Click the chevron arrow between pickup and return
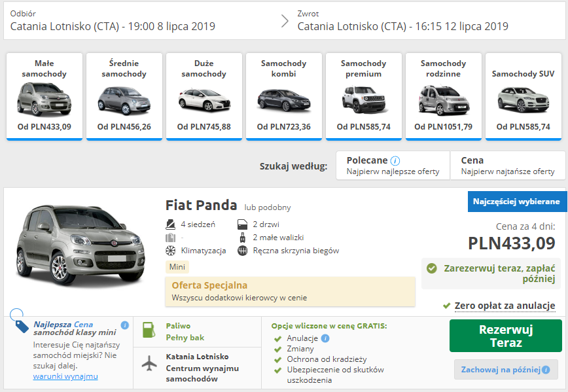Image resolution: width=568 pixels, height=392 pixels. (x=285, y=22)
